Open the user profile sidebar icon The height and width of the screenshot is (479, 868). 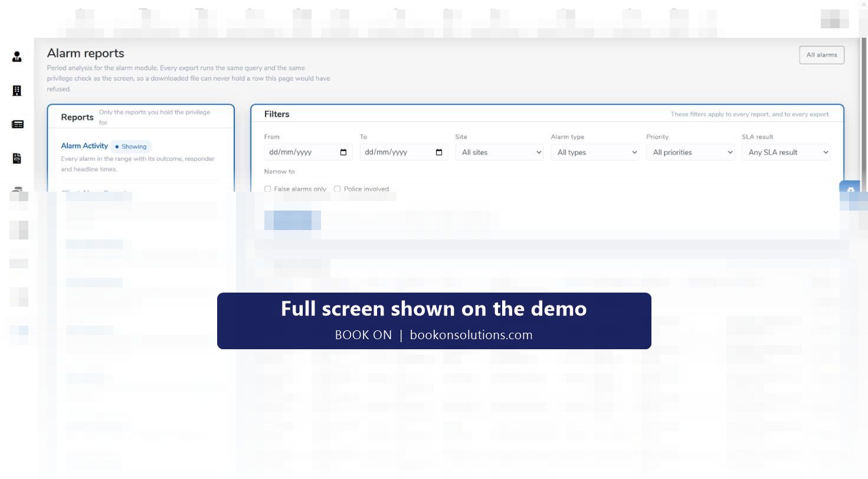(x=17, y=57)
